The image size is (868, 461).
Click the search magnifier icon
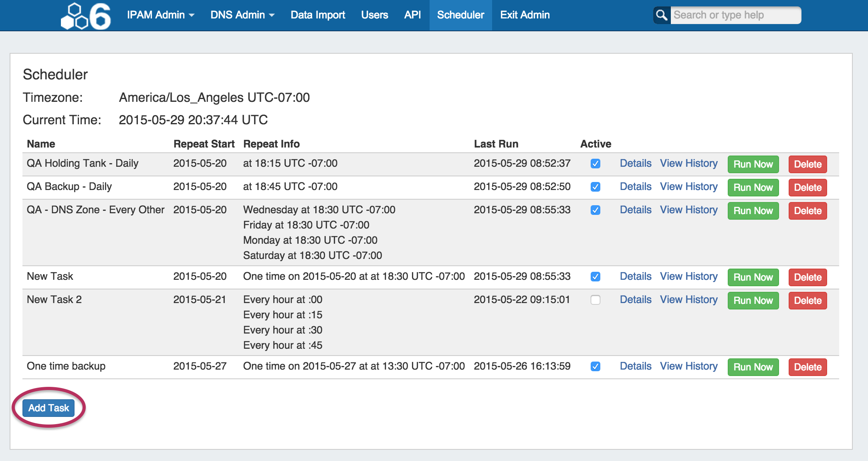click(661, 15)
